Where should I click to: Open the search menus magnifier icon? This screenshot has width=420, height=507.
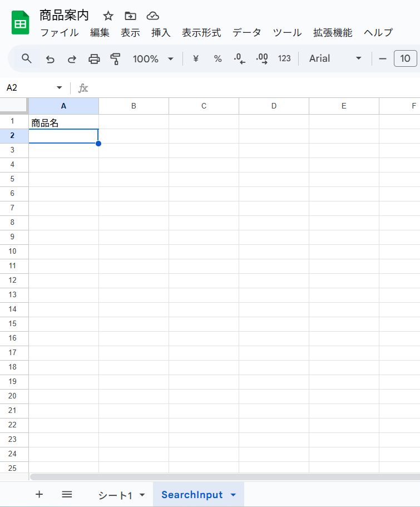click(27, 58)
